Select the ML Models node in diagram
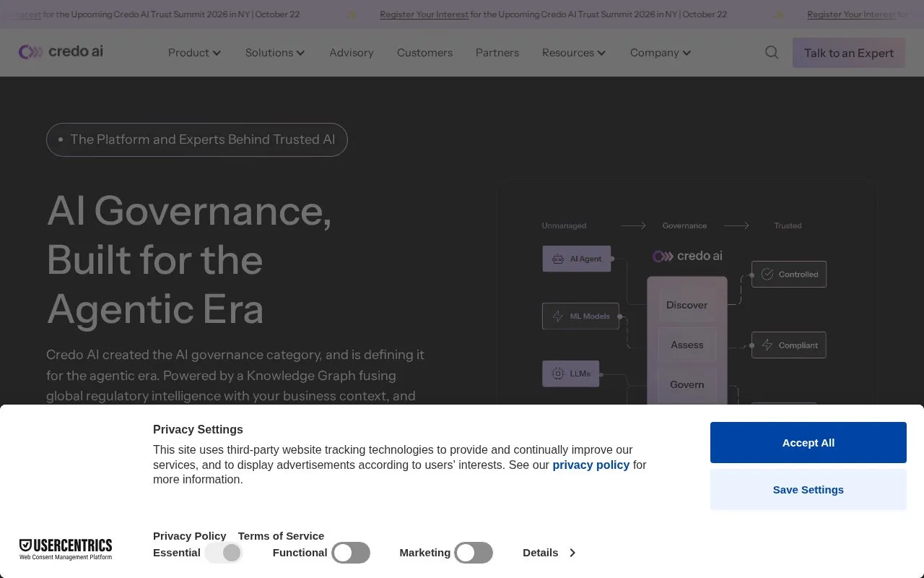 (x=580, y=316)
